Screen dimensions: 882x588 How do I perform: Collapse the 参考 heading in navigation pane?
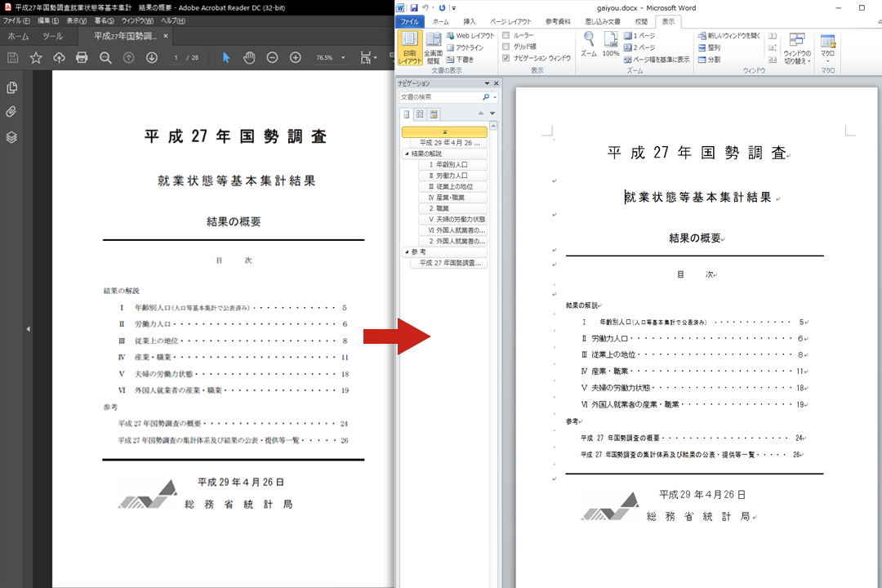[407, 252]
